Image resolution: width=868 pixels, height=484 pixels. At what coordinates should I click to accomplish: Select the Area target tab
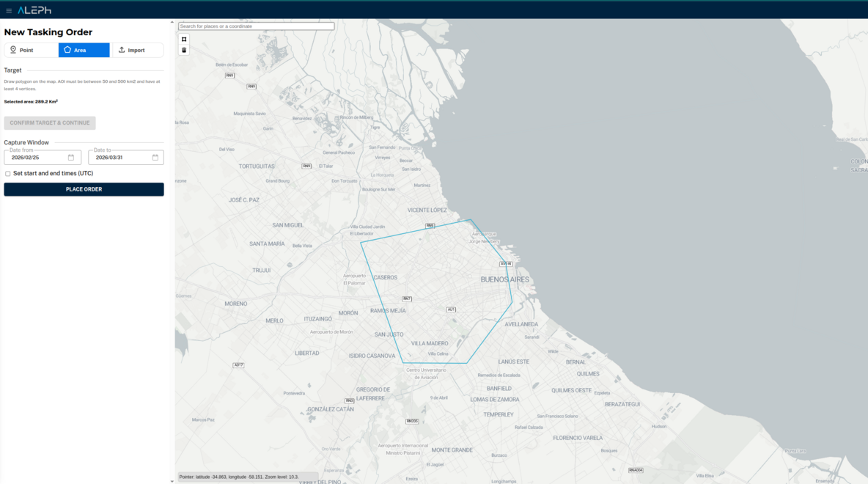84,50
